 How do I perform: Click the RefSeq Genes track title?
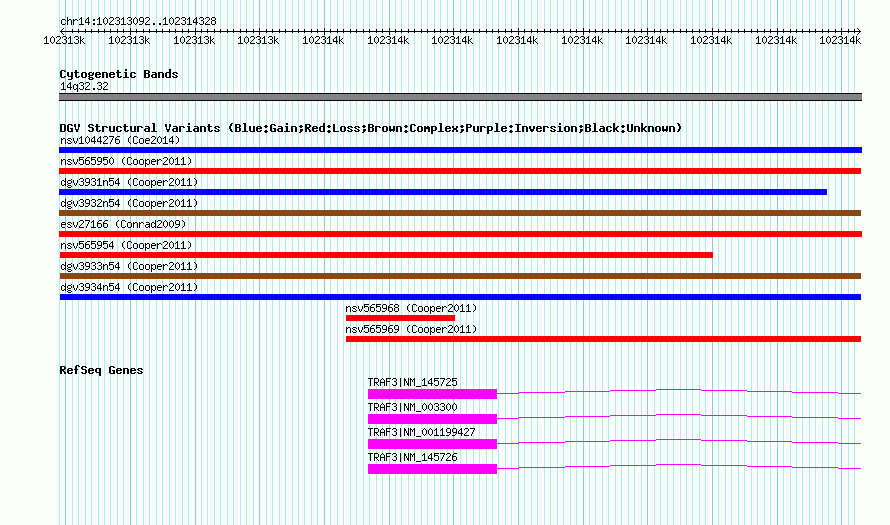[x=101, y=370]
